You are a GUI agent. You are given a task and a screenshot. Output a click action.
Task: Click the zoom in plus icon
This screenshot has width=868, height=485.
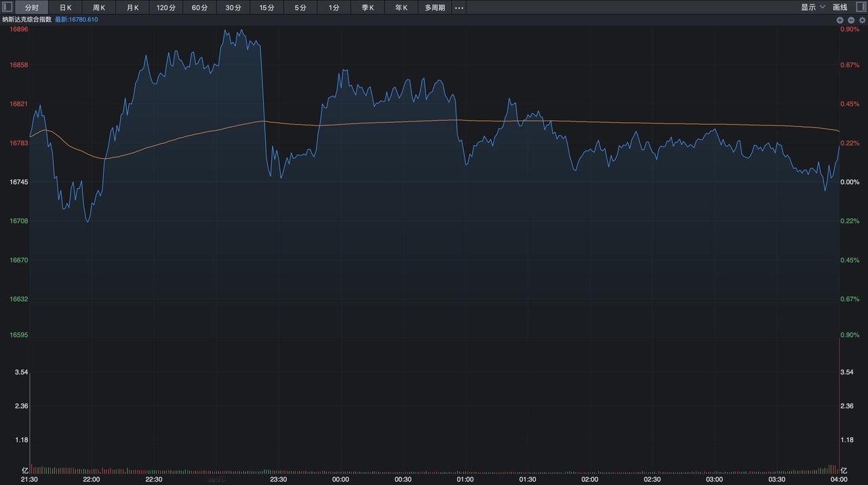point(840,20)
